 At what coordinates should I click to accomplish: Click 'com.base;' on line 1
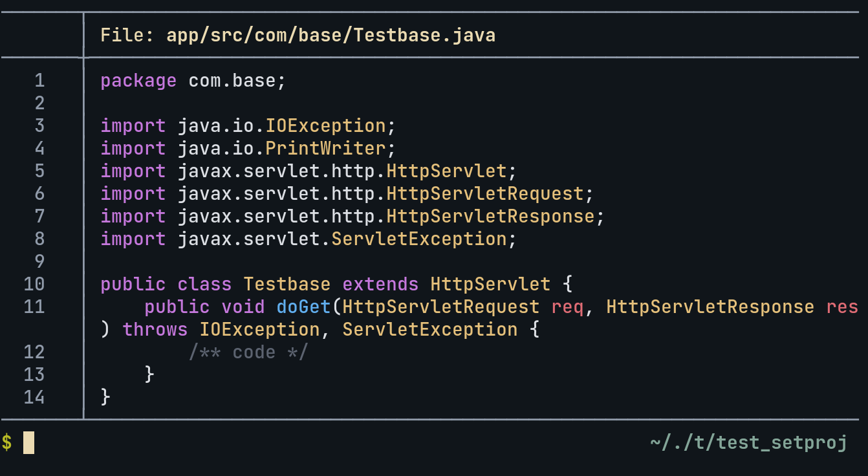237,81
